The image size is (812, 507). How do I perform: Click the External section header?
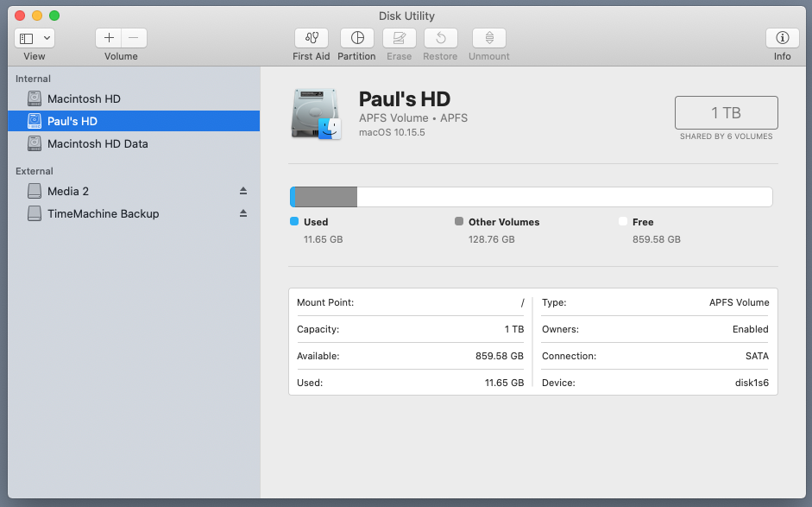pos(35,171)
